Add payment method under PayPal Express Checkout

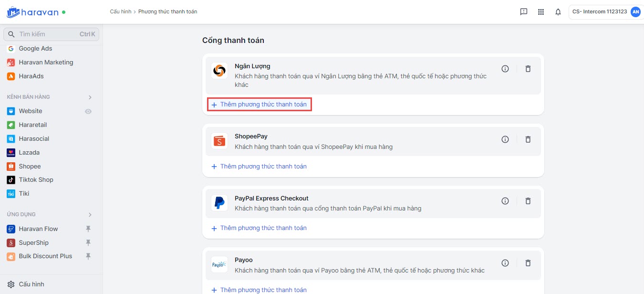[x=260, y=228]
